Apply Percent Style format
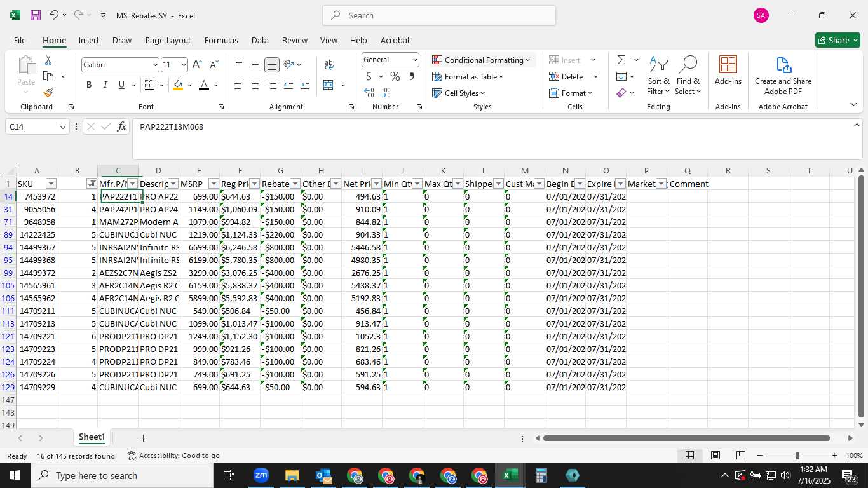The image size is (868, 488). pos(395,76)
